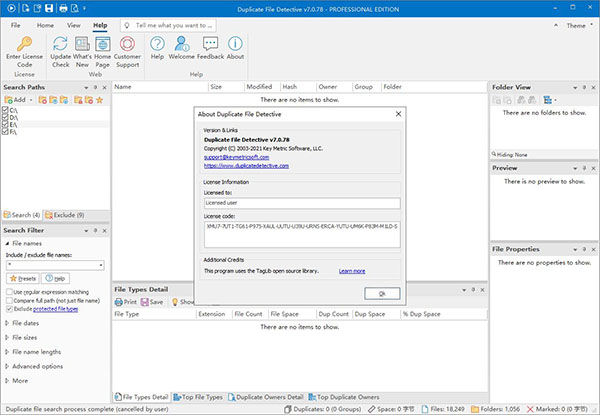The image size is (600, 415).
Task: Open the include/exclude file names dropdown
Action: (x=101, y=265)
